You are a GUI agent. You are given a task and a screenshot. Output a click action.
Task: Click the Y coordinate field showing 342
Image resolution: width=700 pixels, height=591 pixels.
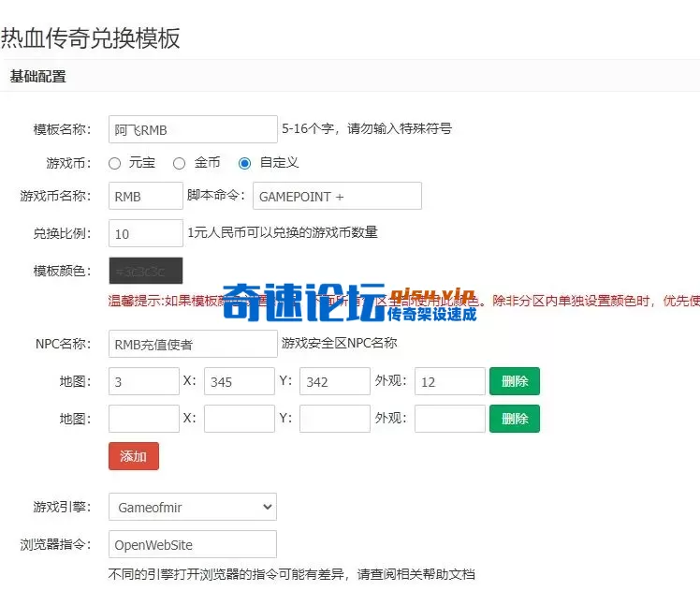click(x=335, y=381)
